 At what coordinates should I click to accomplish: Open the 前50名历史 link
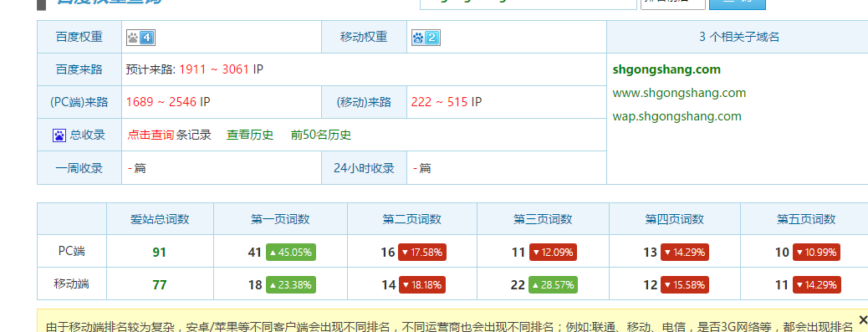pos(321,135)
